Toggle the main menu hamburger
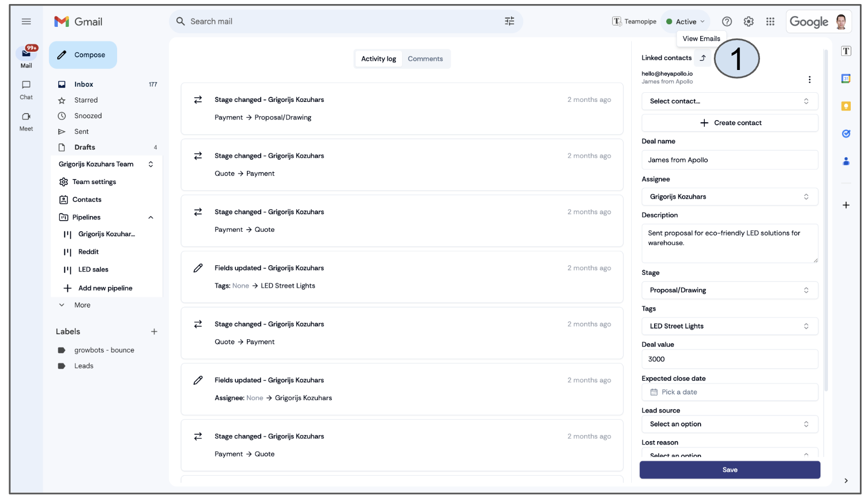 tap(26, 21)
